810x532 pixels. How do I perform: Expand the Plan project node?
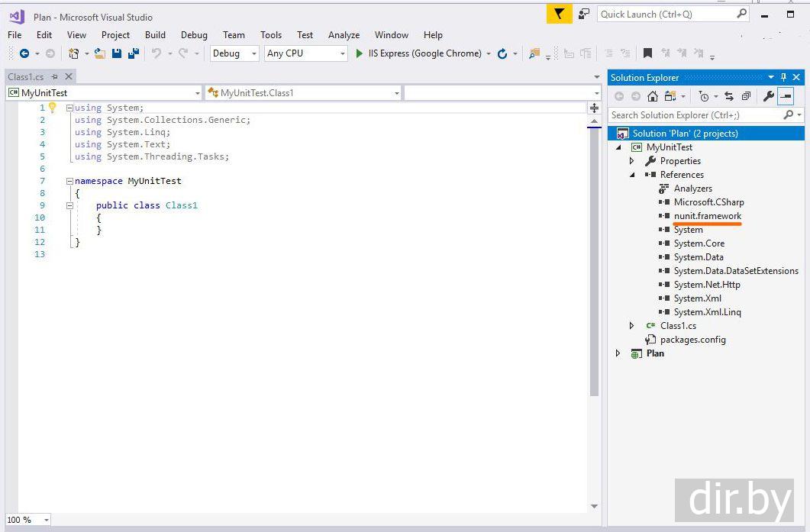point(618,353)
